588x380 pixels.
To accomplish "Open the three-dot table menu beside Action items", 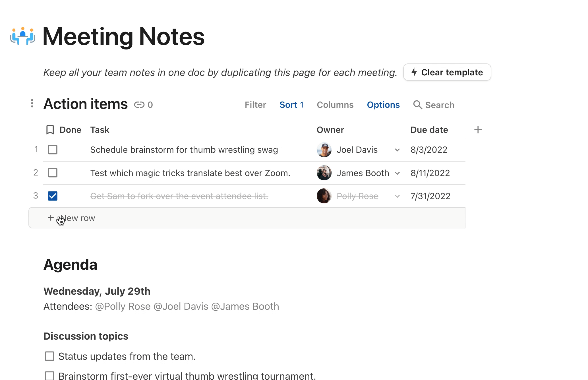I will (32, 104).
